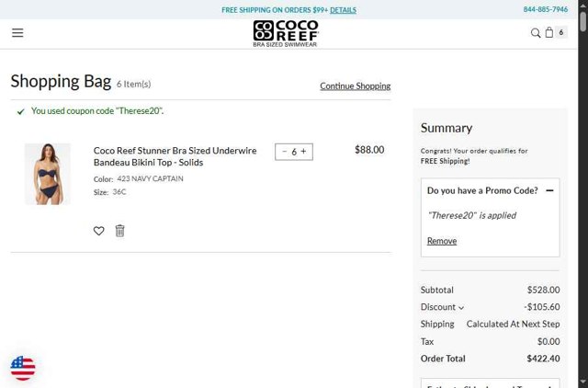Click the -$105.60 discount amount
588x388 pixels.
[x=542, y=307]
